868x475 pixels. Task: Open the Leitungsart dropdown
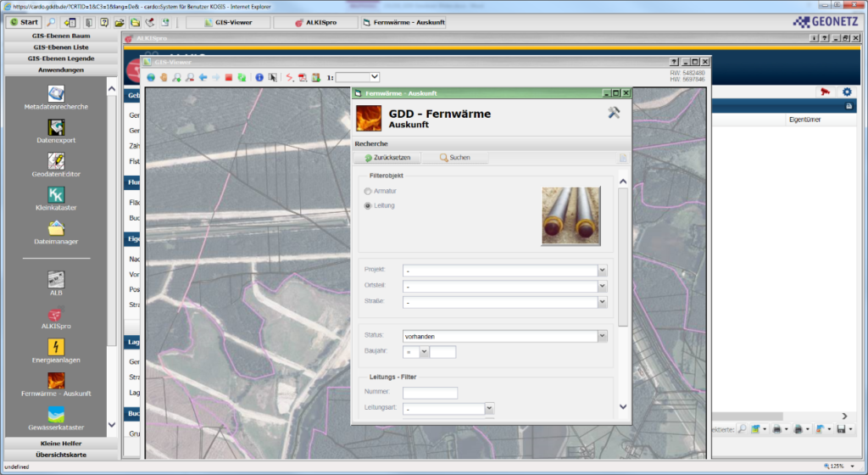point(489,409)
